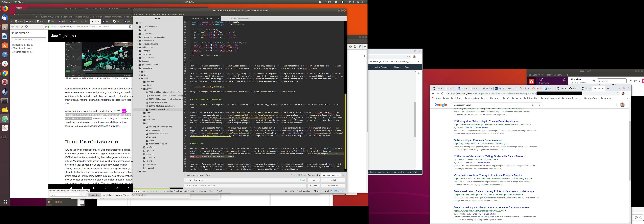Toggle whole word option in Atom find panel
The image size is (644, 224).
[x=339, y=175]
